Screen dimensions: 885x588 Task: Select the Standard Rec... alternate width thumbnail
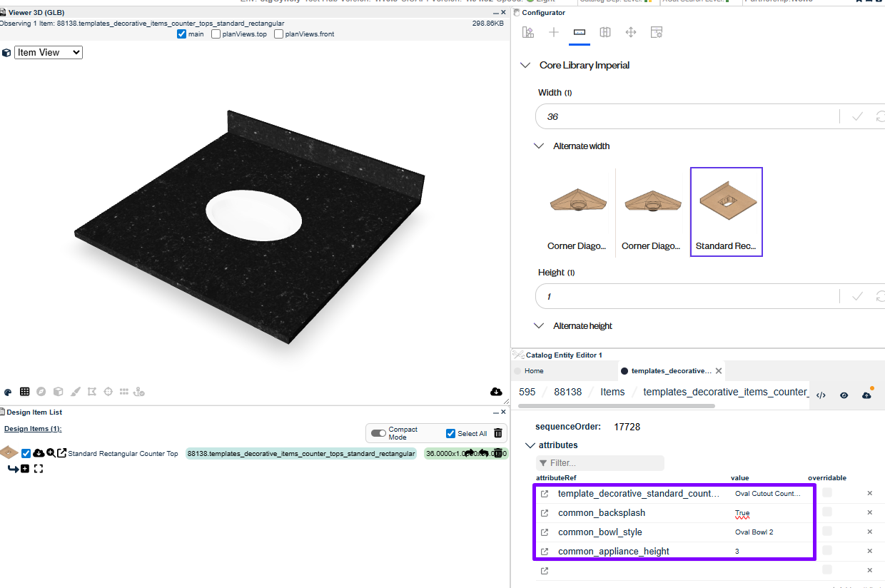[x=727, y=212]
